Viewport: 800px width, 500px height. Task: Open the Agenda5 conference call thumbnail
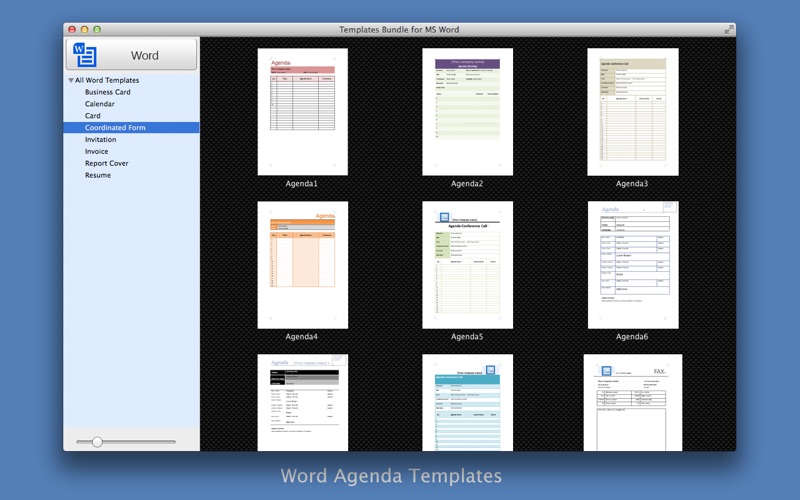coord(467,265)
